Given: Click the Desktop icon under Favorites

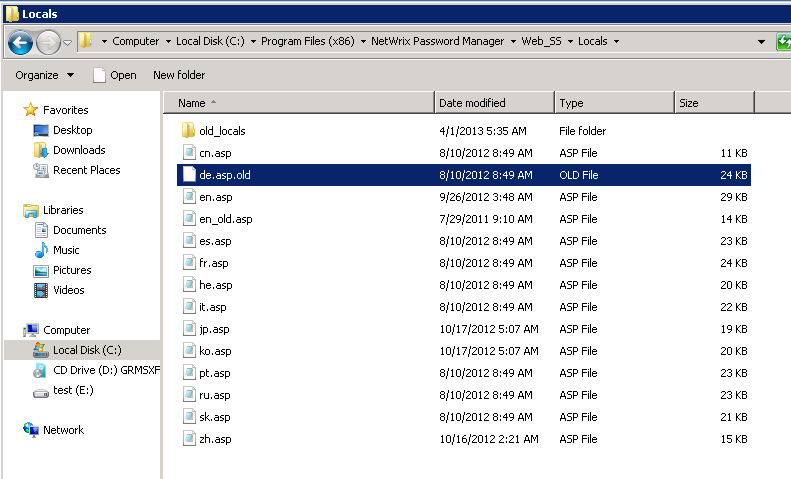Looking at the screenshot, I should coord(41,130).
